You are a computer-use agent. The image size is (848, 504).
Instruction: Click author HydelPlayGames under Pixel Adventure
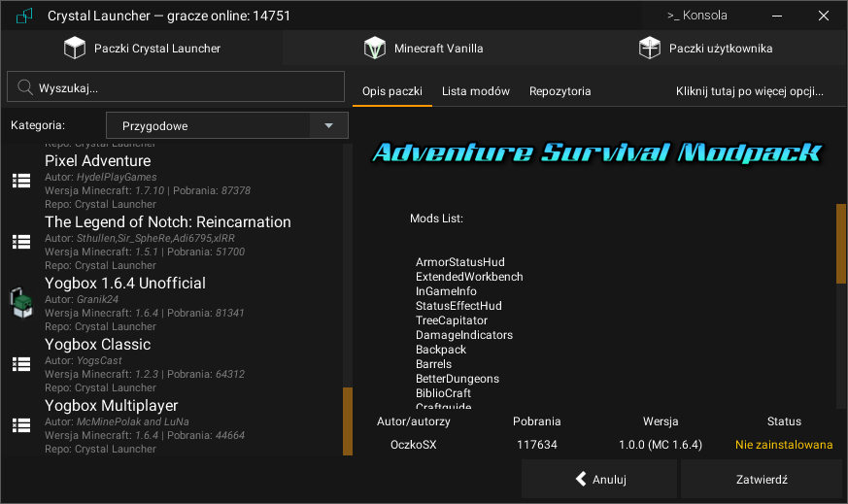point(117,177)
